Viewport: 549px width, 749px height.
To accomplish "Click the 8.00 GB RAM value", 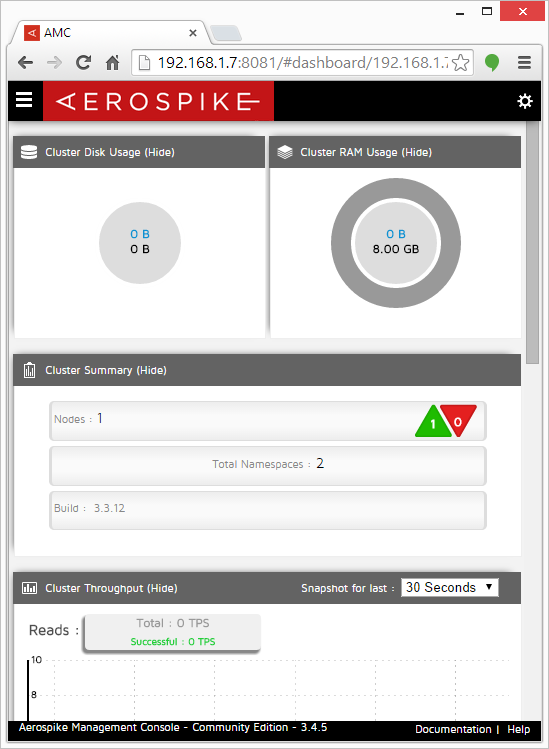I will click(x=396, y=249).
